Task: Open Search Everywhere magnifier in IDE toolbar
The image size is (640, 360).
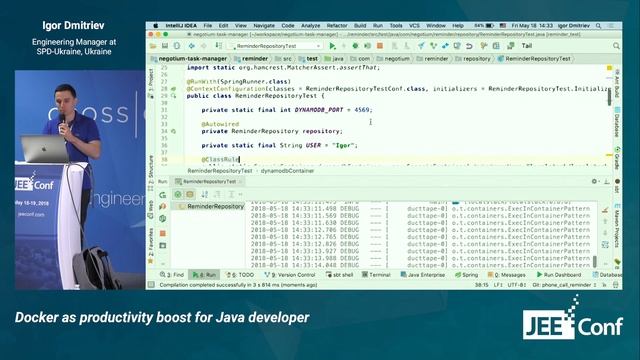Action: coord(616,46)
